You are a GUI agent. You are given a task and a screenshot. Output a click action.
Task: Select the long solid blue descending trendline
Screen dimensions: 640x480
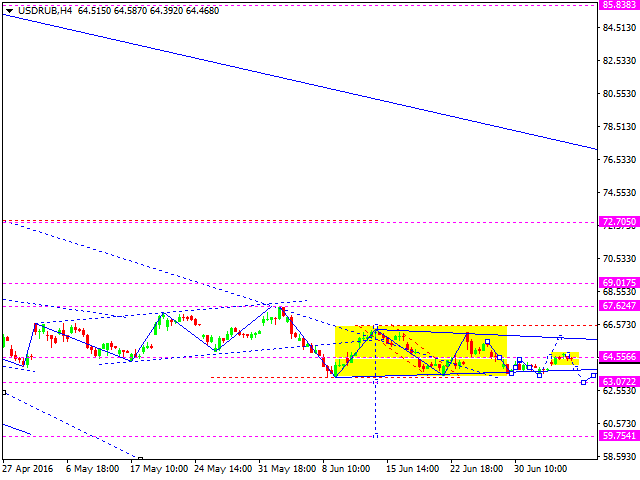[x=300, y=82]
